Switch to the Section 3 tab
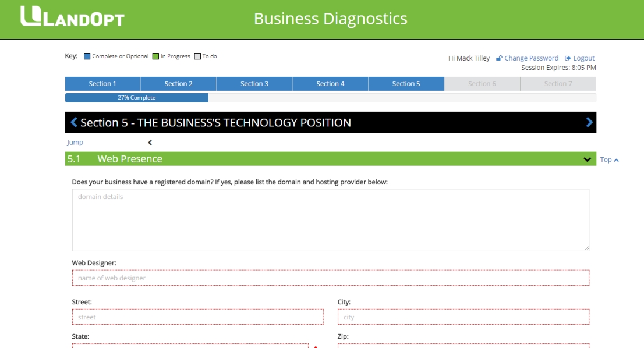 [x=254, y=84]
